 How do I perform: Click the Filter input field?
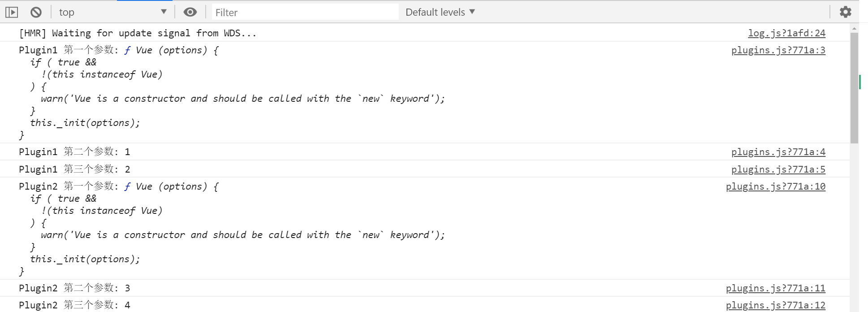pos(305,12)
